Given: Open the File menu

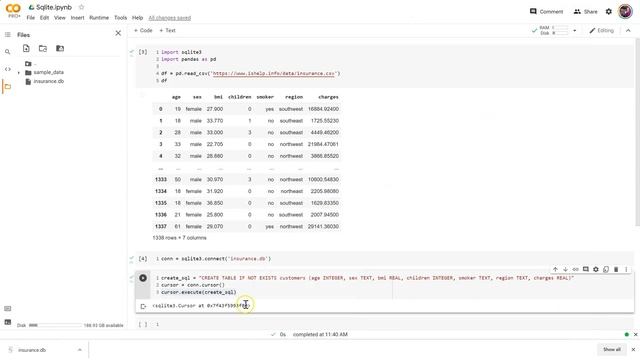Looking at the screenshot, I should [31, 18].
